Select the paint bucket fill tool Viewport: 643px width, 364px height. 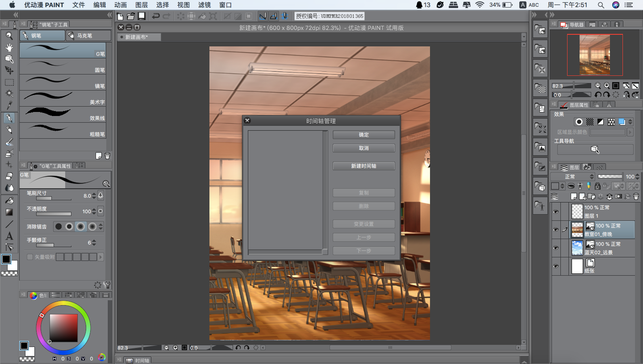click(x=9, y=201)
